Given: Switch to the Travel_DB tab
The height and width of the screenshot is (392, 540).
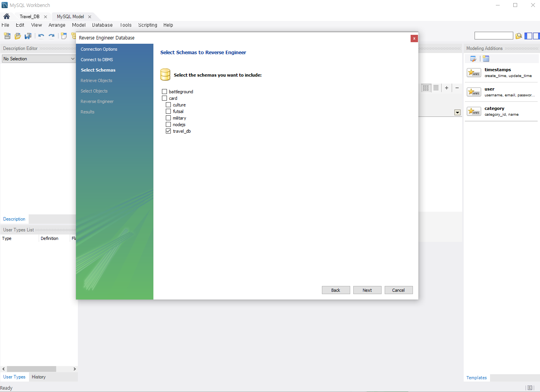Looking at the screenshot, I should click(x=29, y=17).
